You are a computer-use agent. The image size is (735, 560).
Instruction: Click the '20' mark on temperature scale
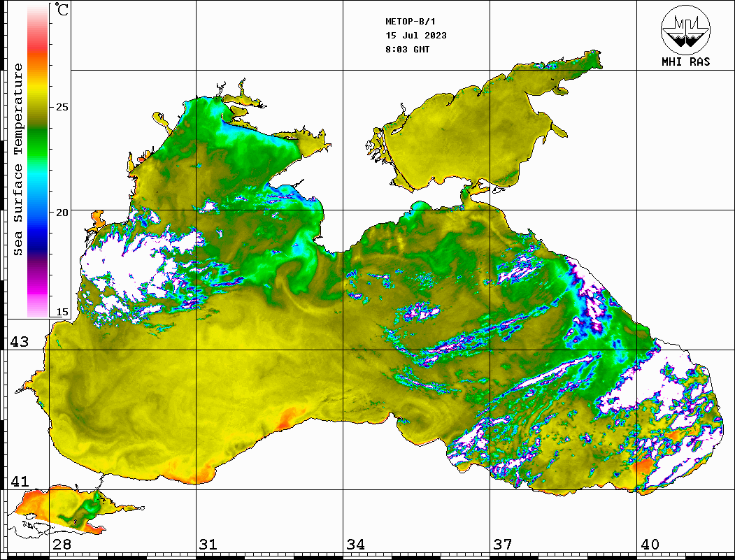coord(62,213)
